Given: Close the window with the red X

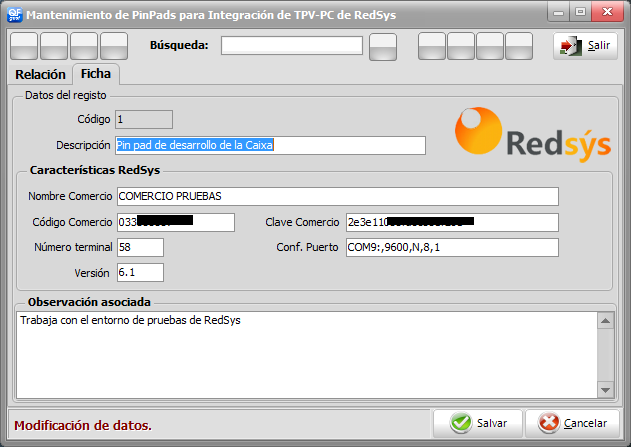Looking at the screenshot, I should [607, 12].
